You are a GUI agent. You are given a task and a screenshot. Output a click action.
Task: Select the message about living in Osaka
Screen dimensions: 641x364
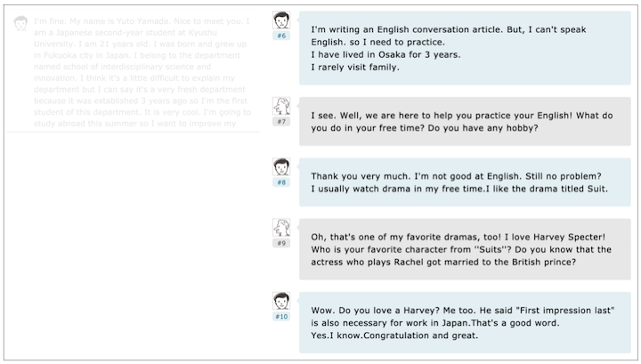465,48
